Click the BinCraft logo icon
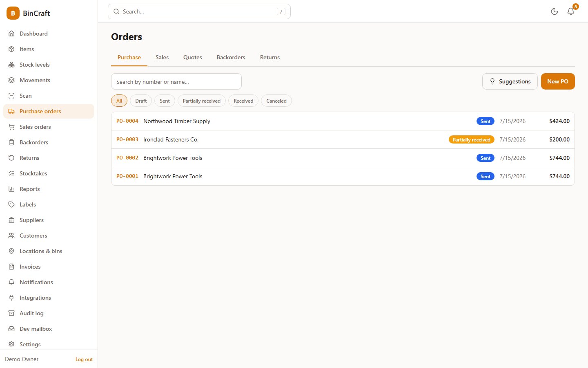Image resolution: width=588 pixels, height=368 pixels. tap(13, 13)
